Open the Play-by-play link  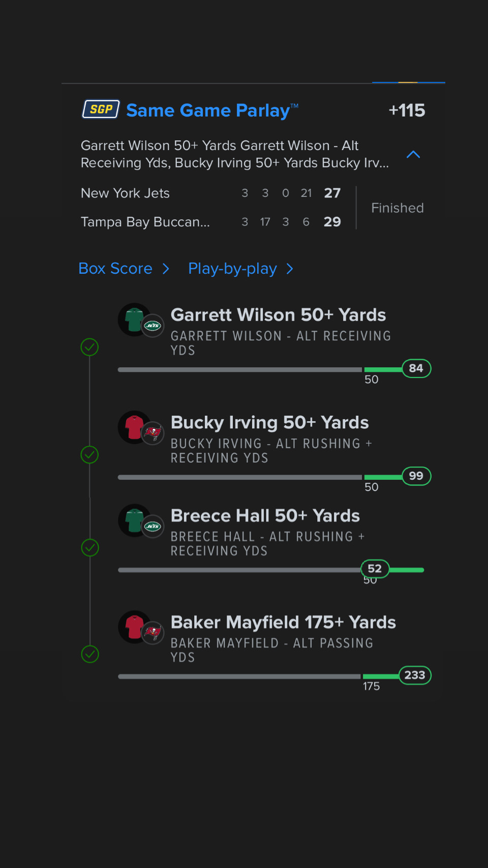point(232,269)
